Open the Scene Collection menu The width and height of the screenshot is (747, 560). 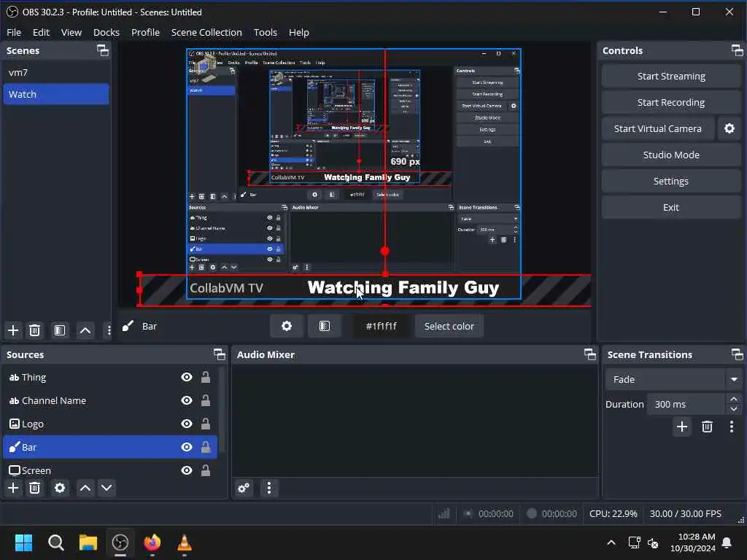[206, 32]
